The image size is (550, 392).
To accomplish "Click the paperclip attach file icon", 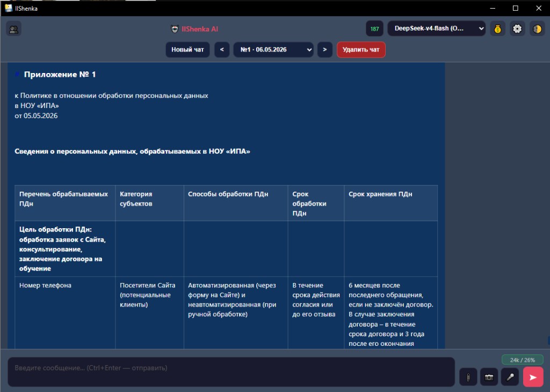I will (468, 378).
